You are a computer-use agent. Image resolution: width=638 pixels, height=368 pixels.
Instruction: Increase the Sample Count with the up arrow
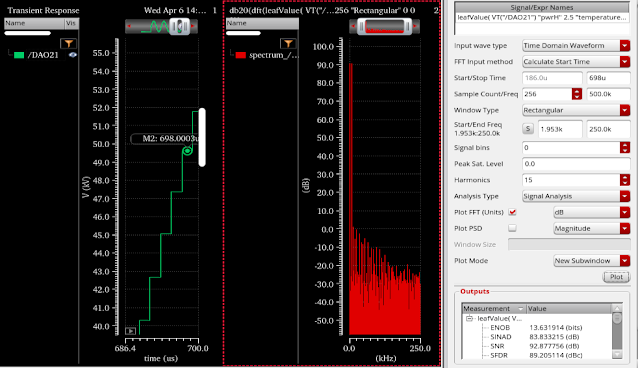coord(577,91)
